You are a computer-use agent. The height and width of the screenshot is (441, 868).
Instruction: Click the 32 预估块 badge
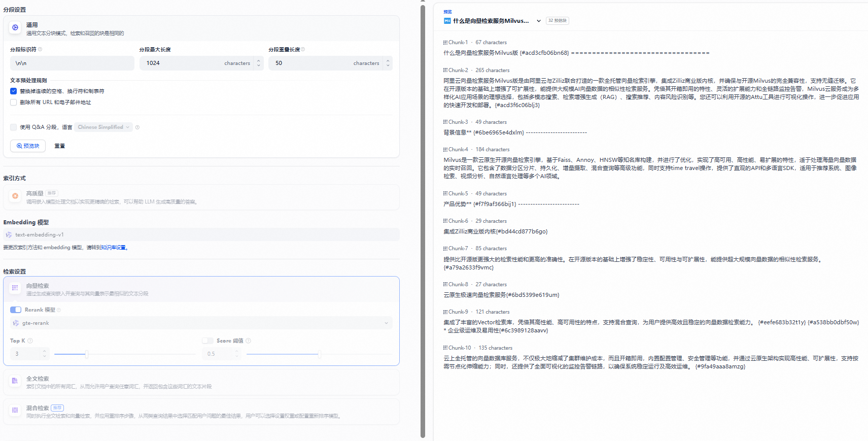click(558, 21)
